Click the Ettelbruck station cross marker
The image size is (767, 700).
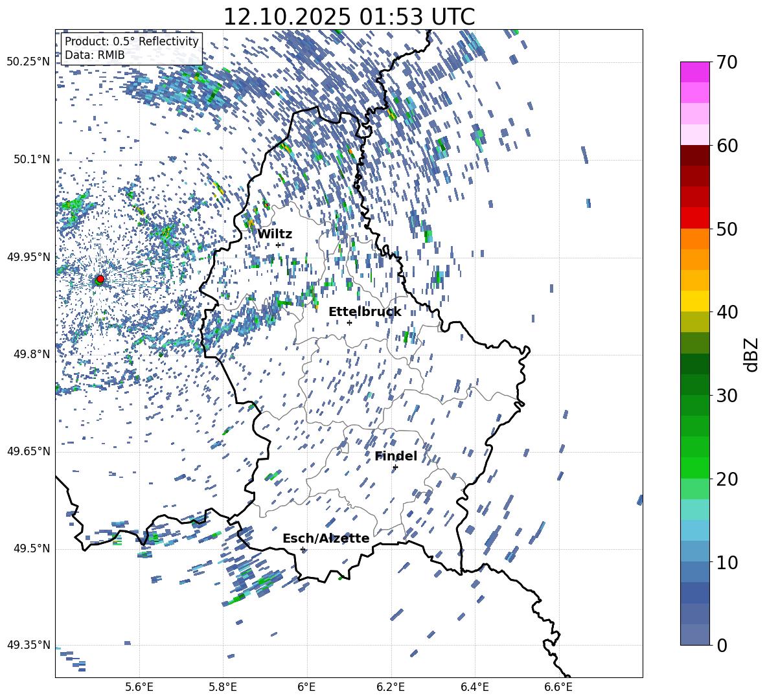pos(349,322)
